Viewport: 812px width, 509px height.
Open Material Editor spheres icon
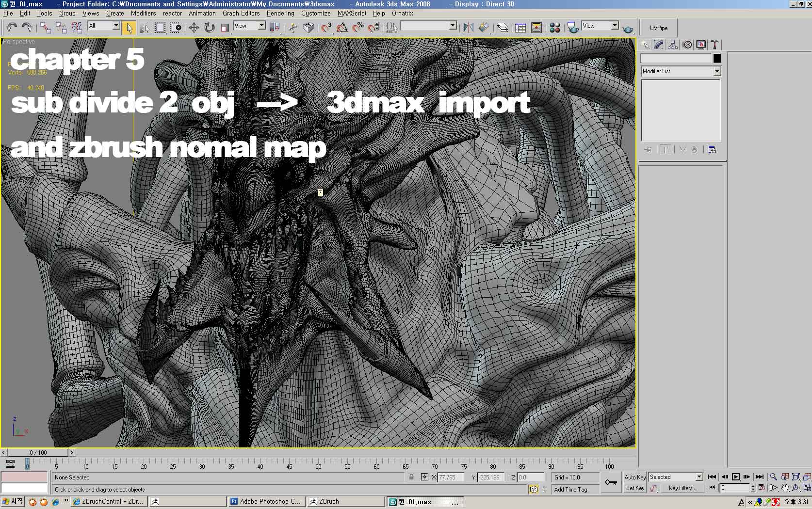pyautogui.click(x=555, y=28)
